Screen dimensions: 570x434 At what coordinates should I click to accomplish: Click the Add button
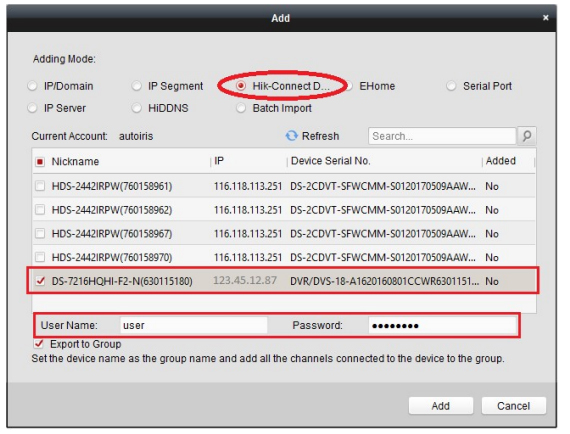(x=441, y=406)
